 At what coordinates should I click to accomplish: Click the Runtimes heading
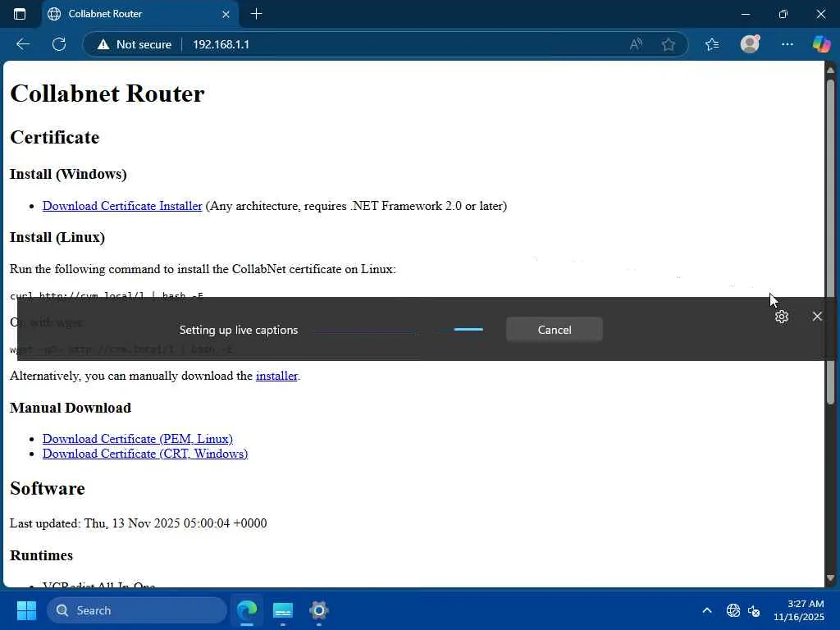pos(41,555)
